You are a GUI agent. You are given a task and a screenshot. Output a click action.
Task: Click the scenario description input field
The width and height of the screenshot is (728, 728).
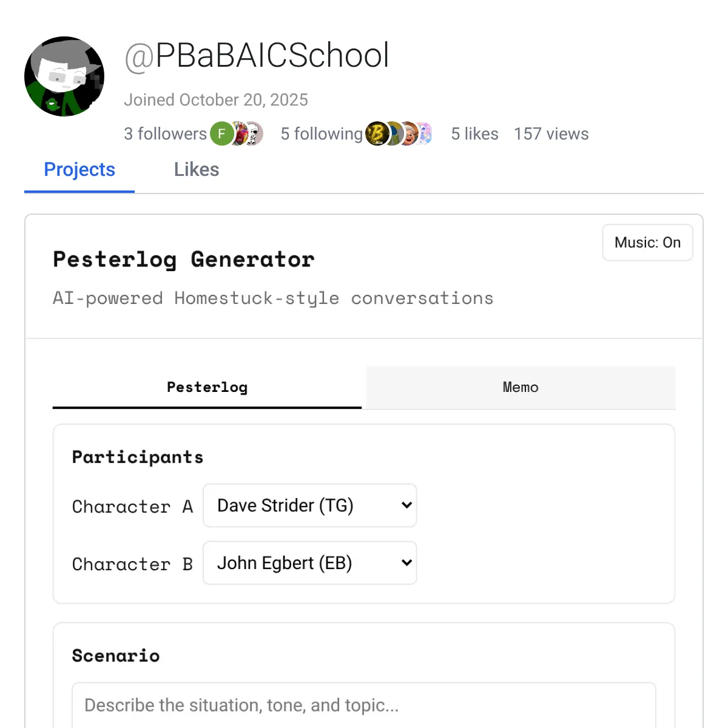pos(364,705)
